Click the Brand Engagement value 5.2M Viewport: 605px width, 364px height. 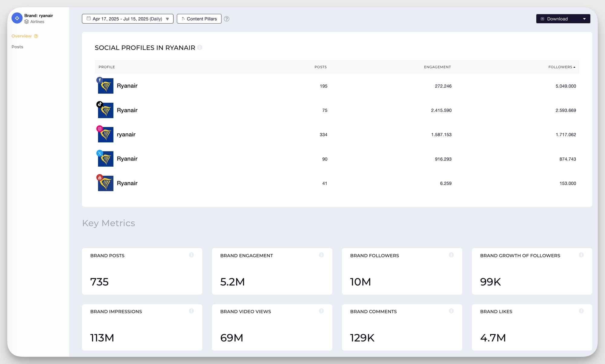pyautogui.click(x=233, y=282)
